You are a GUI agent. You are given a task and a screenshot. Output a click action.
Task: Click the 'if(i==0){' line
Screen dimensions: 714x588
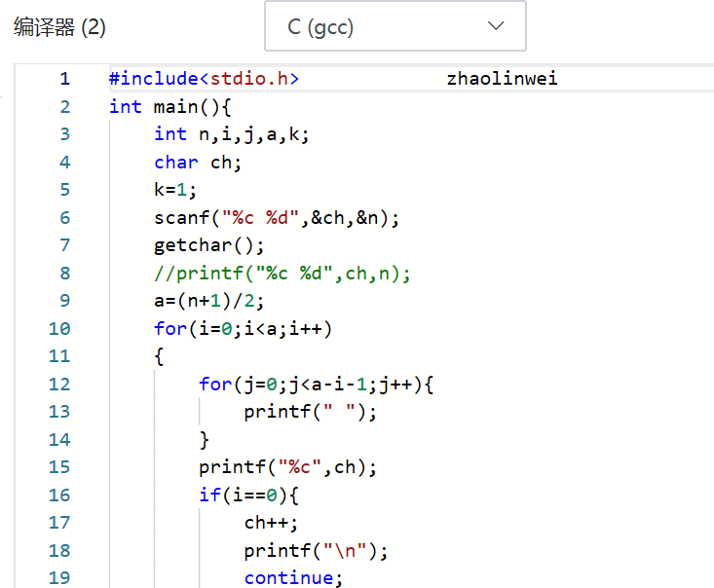coord(248,496)
